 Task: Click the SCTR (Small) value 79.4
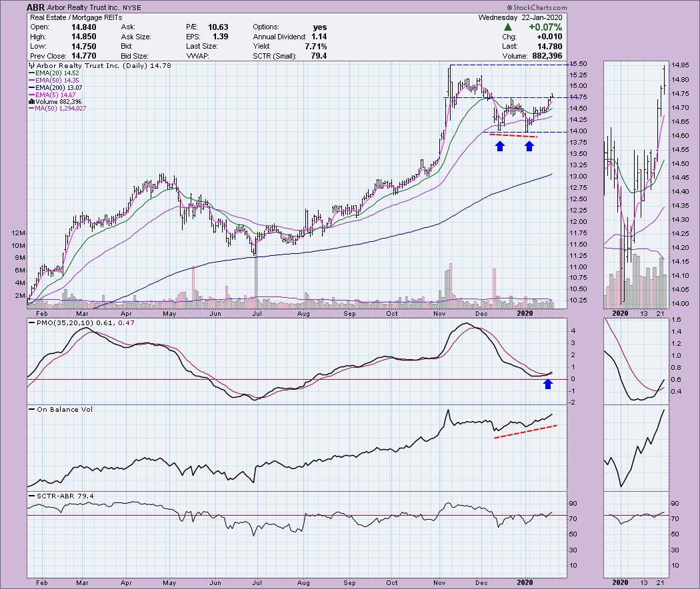[319, 56]
